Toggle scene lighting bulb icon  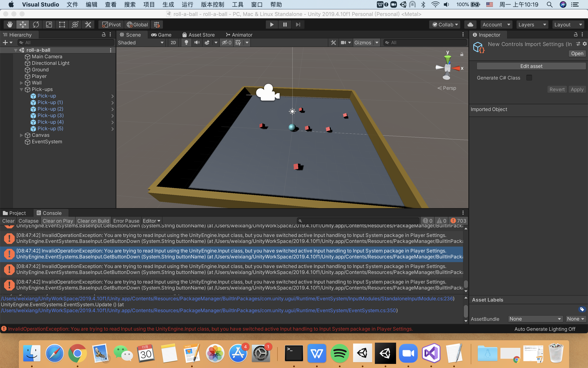point(186,43)
